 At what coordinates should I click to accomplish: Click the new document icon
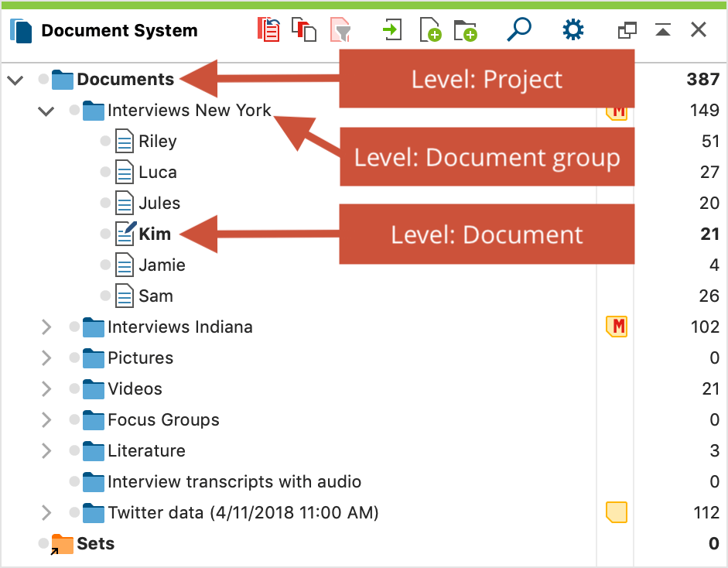click(430, 29)
